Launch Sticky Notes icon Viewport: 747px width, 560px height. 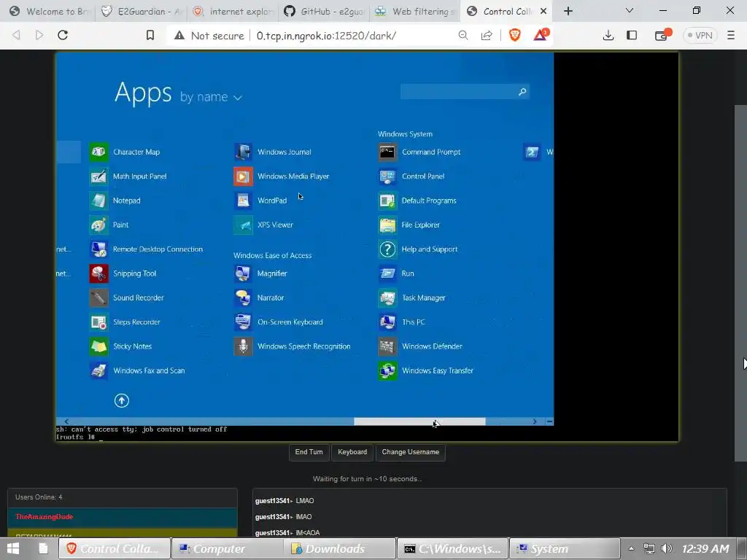pyautogui.click(x=98, y=346)
